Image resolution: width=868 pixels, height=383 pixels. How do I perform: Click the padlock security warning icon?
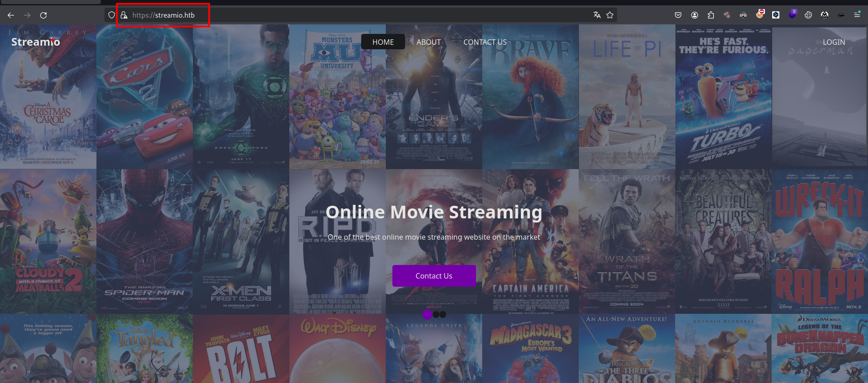pyautogui.click(x=123, y=15)
